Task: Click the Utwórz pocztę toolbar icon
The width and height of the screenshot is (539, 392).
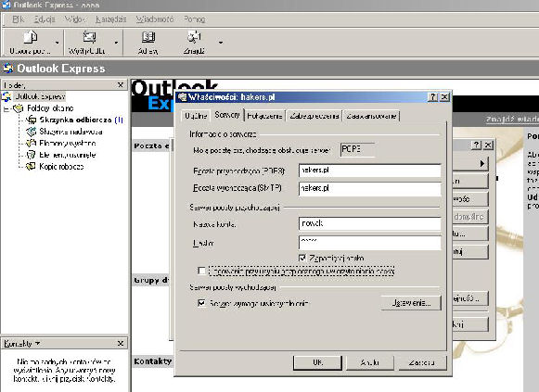Action: (30, 37)
